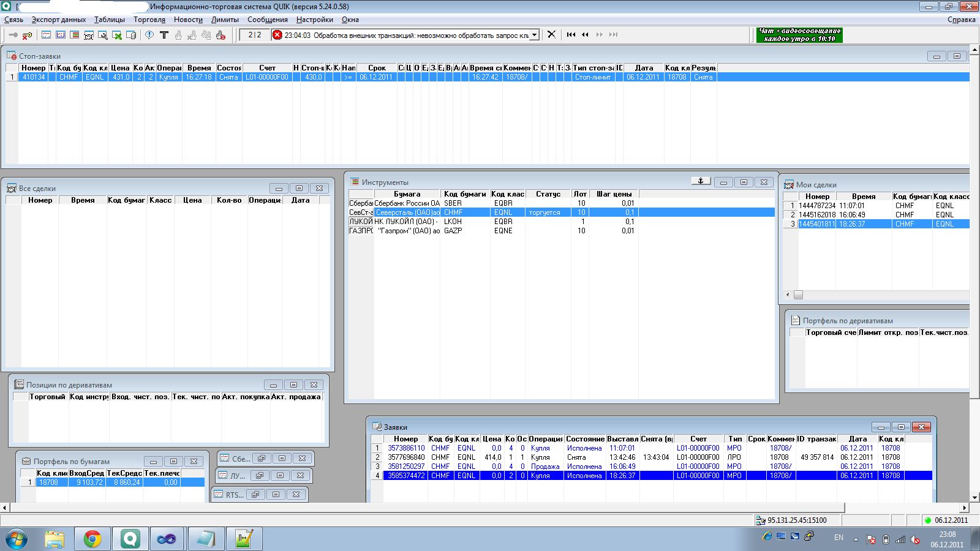Viewport: 980px width, 551px height.
Task: Select trade 1444787234 in Мои сделки
Action: [876, 206]
